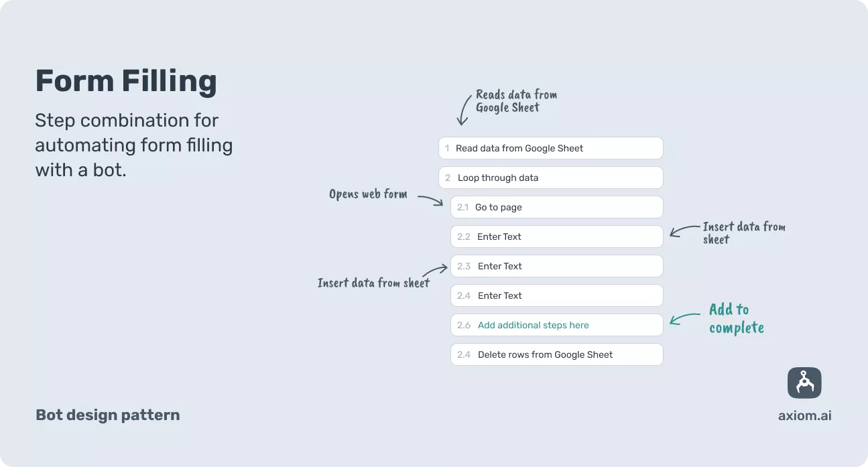Select step 2 Loop through data
This screenshot has width=868, height=467.
point(550,178)
